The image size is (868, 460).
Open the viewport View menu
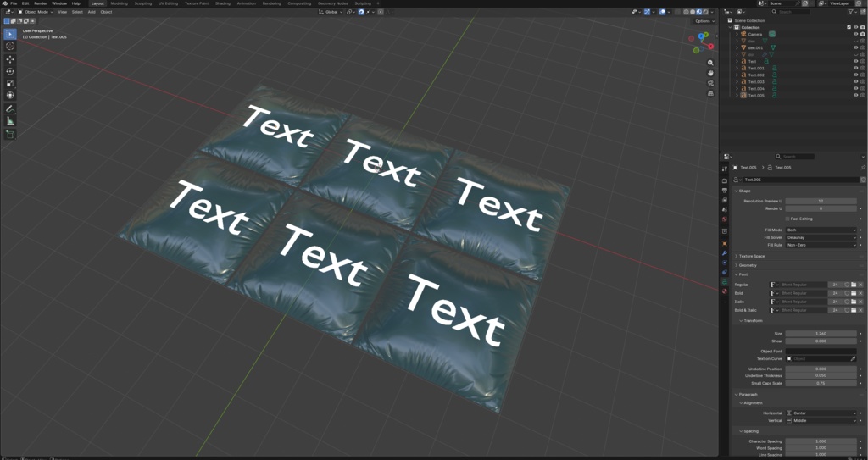[x=63, y=12]
